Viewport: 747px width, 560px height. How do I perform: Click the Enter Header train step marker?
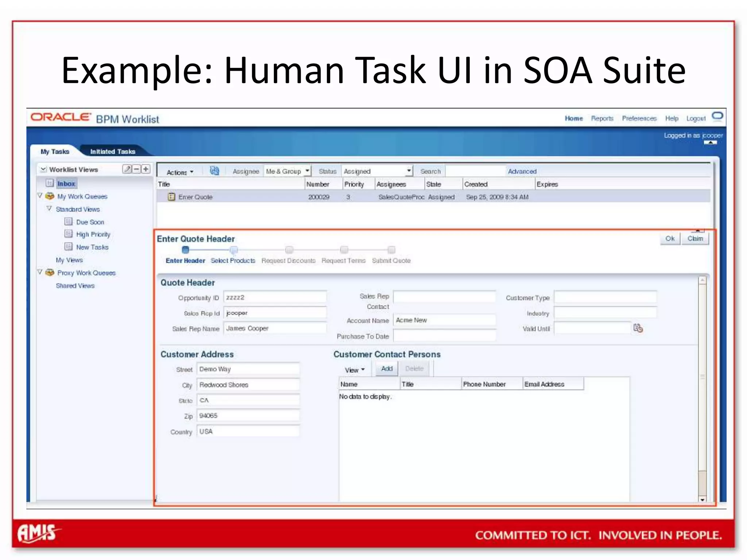coord(185,250)
